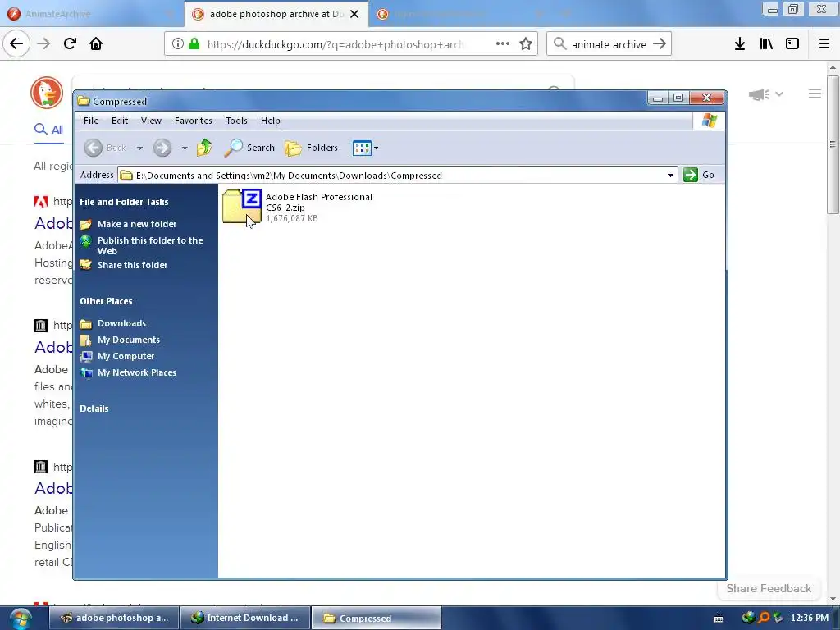Show site information icon in URL bar
This screenshot has height=630, width=840.
pyautogui.click(x=178, y=44)
